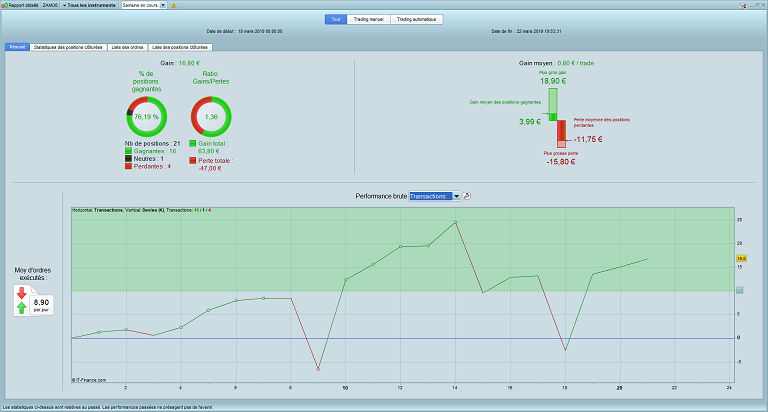Click the Date de début text
The height and width of the screenshot is (412, 768).
point(244,31)
